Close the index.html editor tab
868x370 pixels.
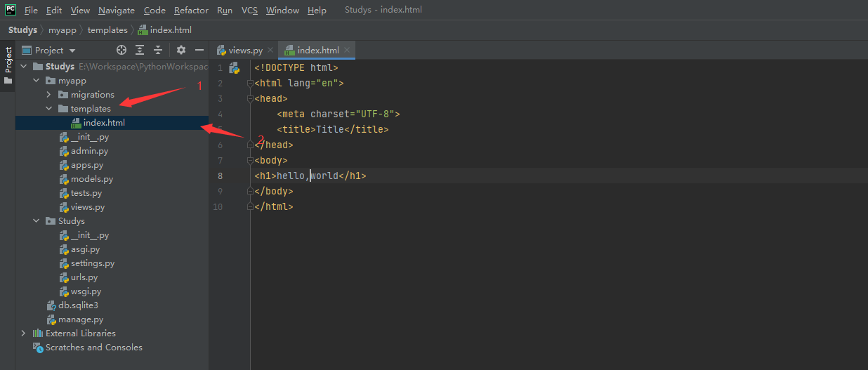tap(348, 51)
